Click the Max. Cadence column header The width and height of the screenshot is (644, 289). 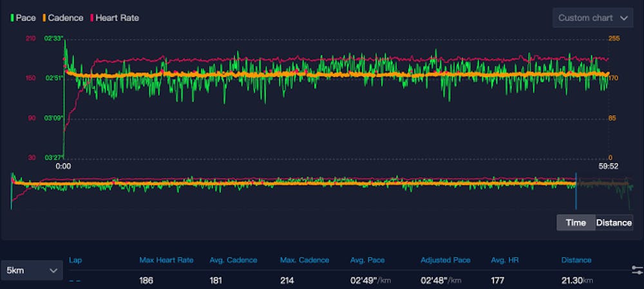(304, 260)
